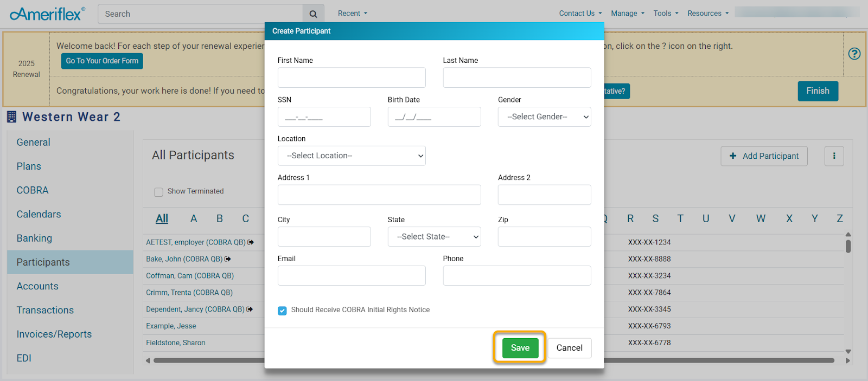The image size is (868, 381).
Task: Enable the Show Terminated checkbox
Action: [x=158, y=192]
